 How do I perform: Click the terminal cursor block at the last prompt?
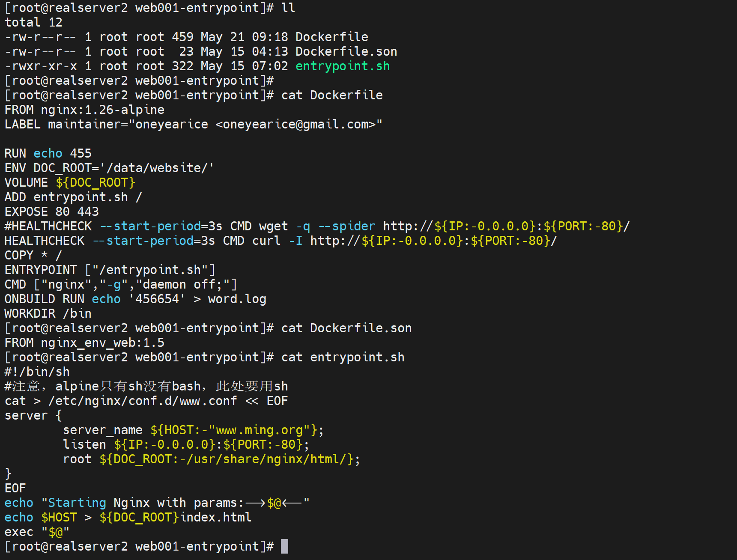coord(284,546)
